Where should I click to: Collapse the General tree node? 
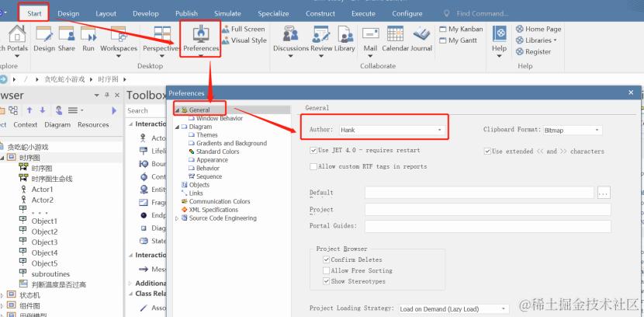point(177,110)
